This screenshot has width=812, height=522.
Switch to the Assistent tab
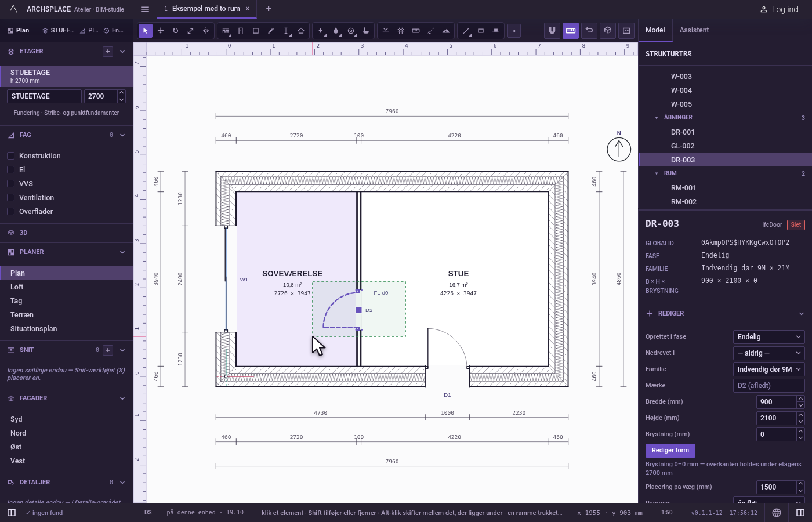coord(694,30)
